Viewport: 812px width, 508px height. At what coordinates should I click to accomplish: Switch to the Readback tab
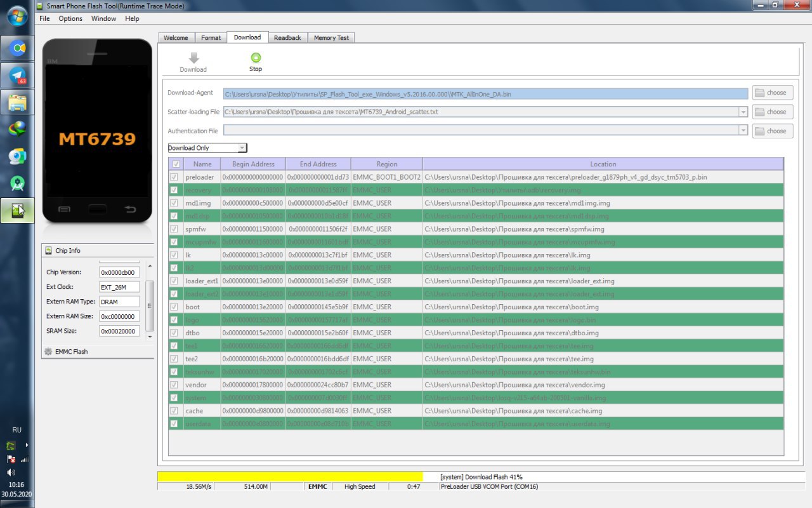[x=287, y=37]
